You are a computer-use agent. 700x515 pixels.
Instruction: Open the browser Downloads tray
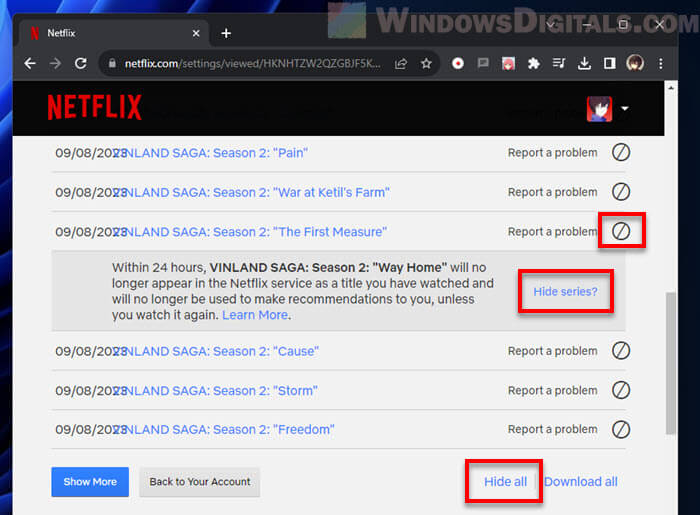point(584,64)
